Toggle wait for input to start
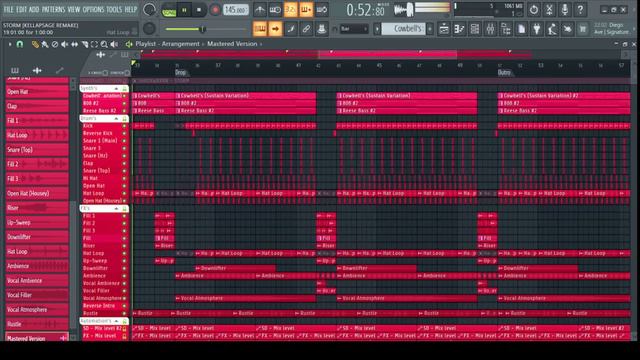 point(275,10)
